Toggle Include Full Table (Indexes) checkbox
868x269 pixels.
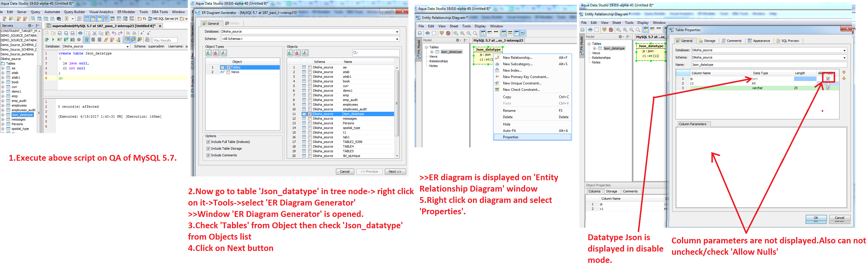click(x=208, y=142)
